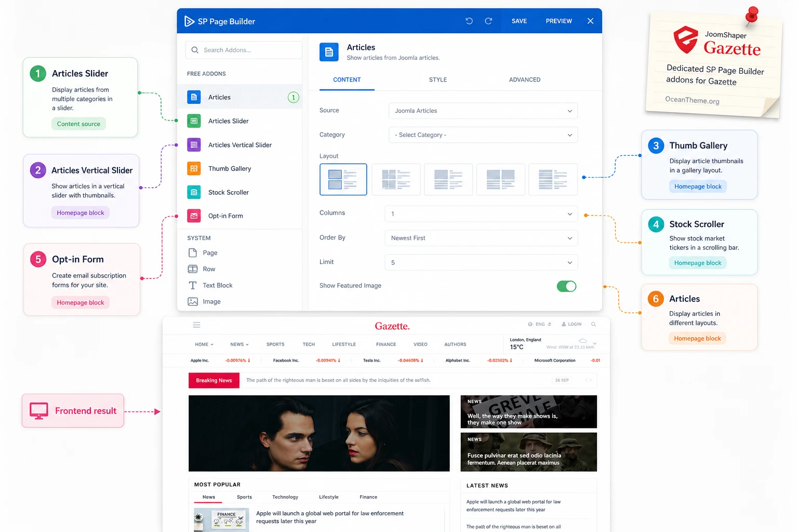Viewport: 798px width, 532px height.
Task: Open the Columns dropdown
Action: pyautogui.click(x=481, y=214)
